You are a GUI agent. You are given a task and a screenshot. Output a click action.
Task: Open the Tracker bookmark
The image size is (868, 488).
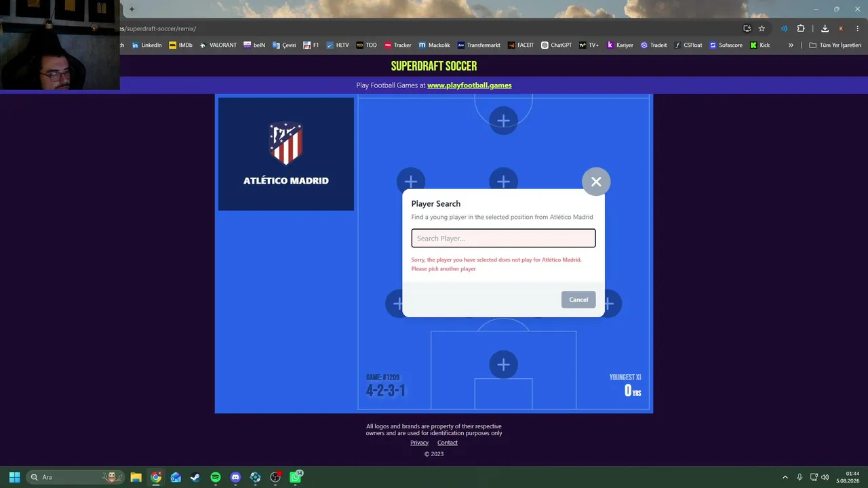tap(397, 45)
